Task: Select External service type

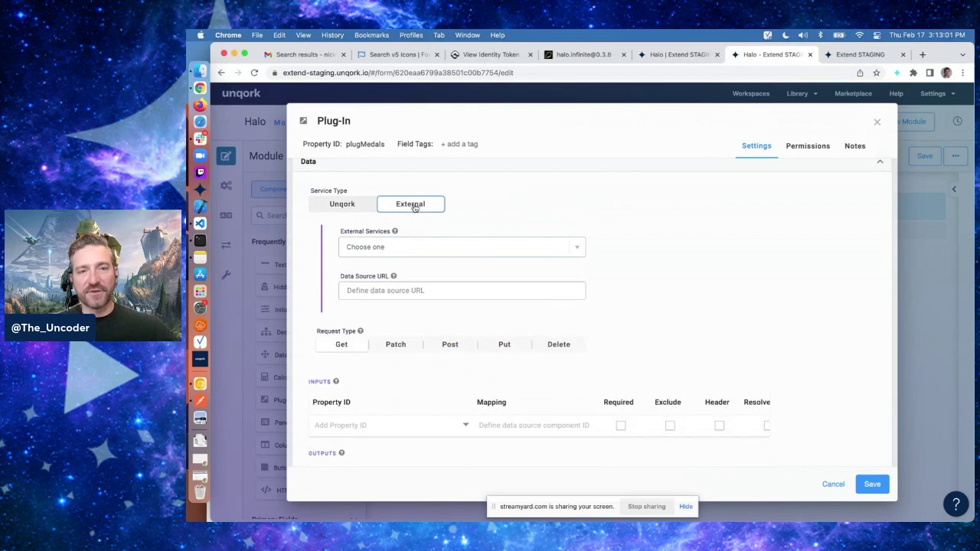Action: point(410,204)
